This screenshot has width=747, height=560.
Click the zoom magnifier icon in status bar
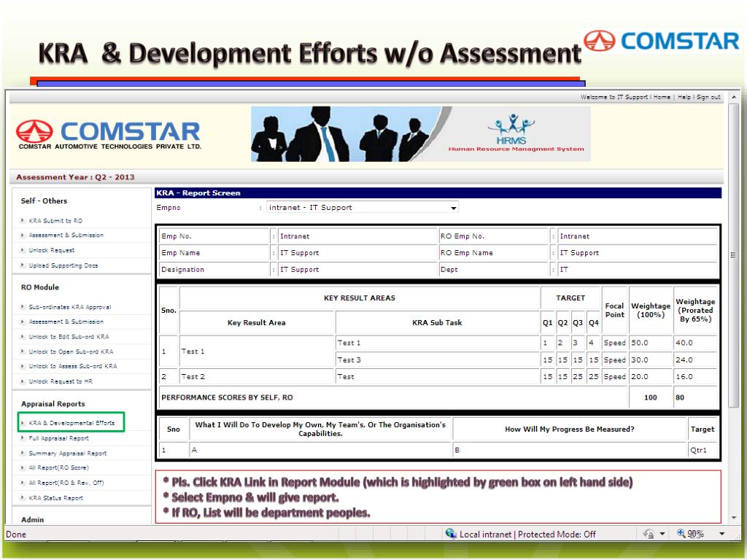tap(681, 533)
